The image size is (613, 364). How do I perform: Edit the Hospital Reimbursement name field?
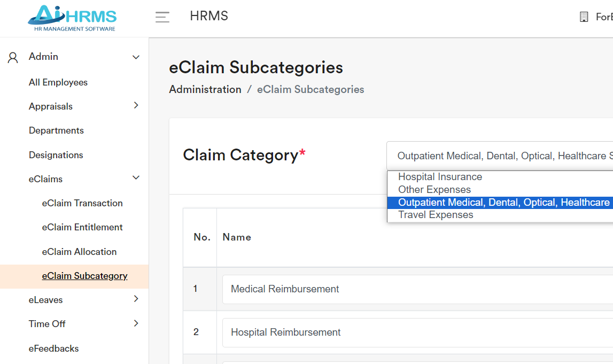(417, 332)
